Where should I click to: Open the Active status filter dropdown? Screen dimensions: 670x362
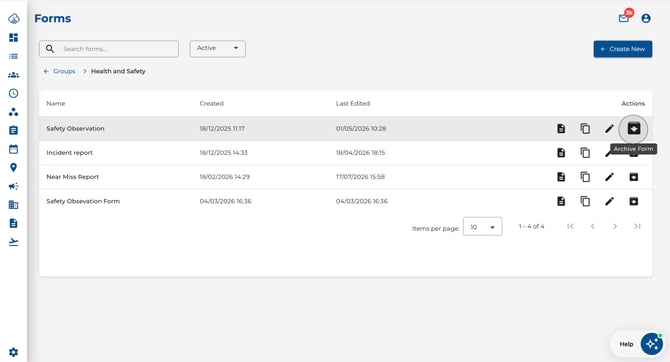click(217, 48)
